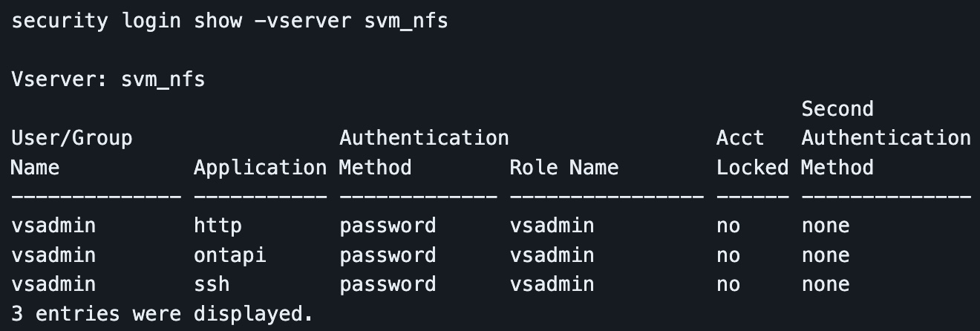Click the 'Second' header word
This screenshot has height=331, width=980.
[837, 109]
